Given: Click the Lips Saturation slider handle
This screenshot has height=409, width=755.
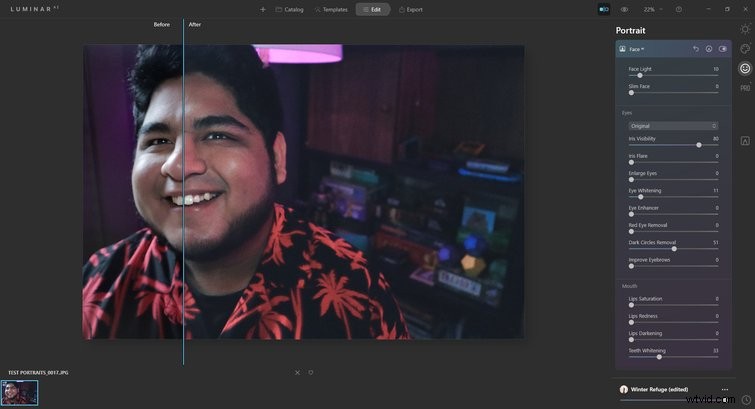Looking at the screenshot, I should [x=631, y=305].
